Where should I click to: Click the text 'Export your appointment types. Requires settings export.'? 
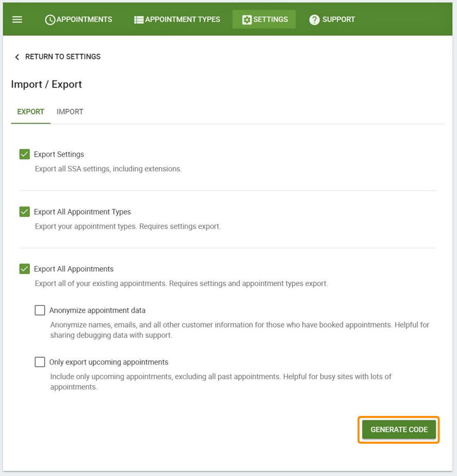pos(128,226)
